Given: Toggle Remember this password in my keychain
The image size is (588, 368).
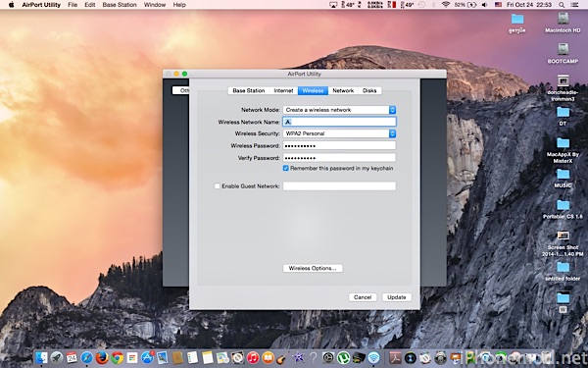Looking at the screenshot, I should [x=286, y=168].
